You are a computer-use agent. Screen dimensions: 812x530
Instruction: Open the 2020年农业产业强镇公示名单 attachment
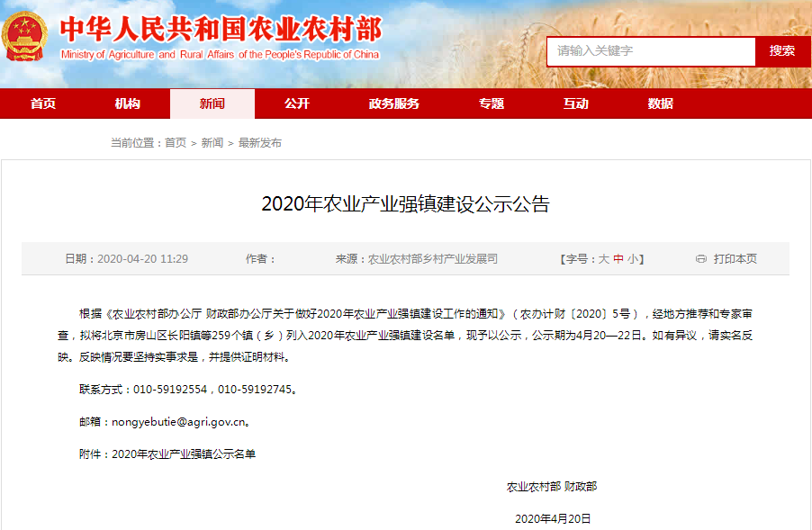(184, 454)
